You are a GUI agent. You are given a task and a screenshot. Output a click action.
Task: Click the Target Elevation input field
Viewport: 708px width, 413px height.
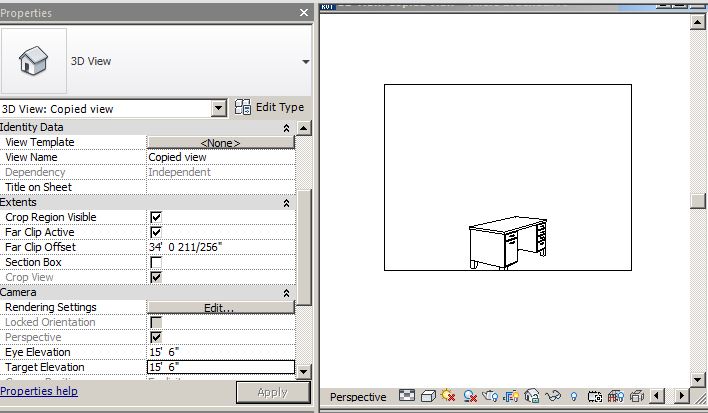(221, 367)
